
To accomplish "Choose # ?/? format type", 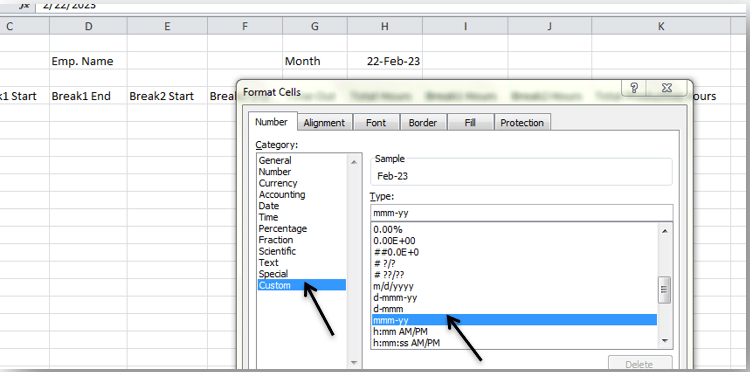I will click(514, 263).
